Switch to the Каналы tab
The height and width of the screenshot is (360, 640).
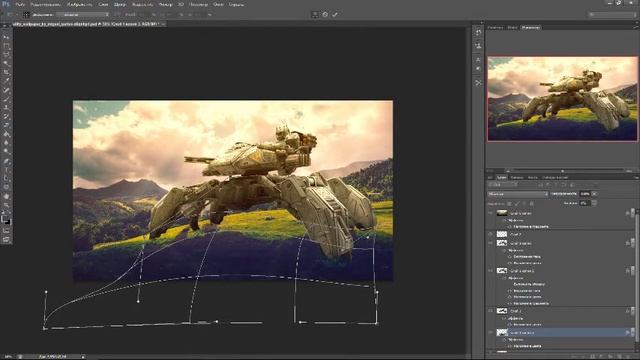(x=517, y=178)
